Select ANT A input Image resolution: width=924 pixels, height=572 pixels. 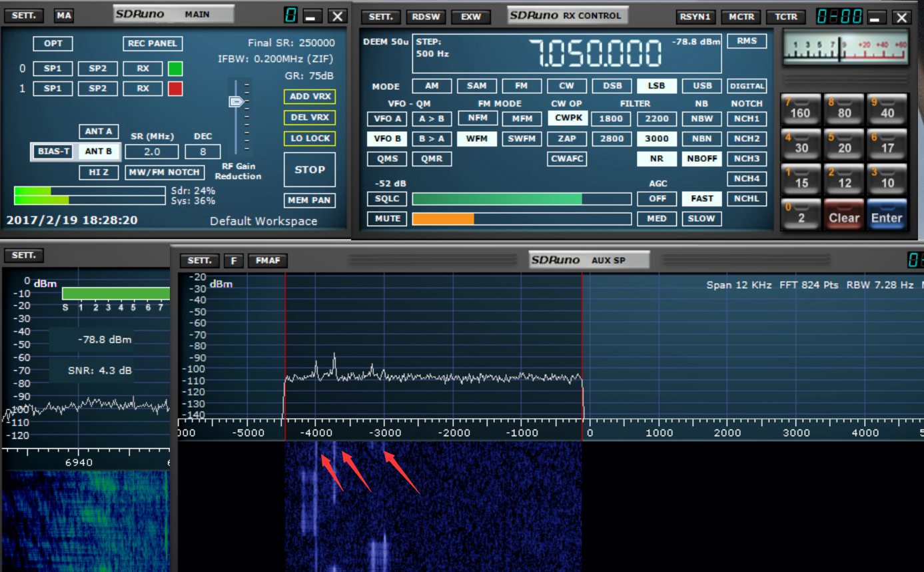click(x=99, y=131)
